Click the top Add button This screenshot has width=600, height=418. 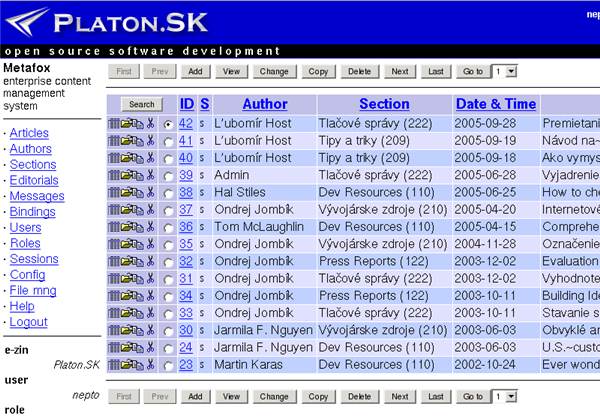195,72
